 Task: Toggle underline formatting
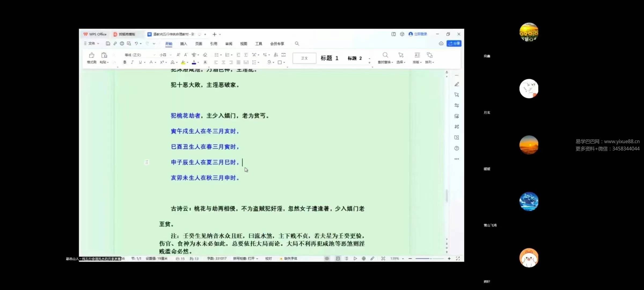(x=140, y=62)
